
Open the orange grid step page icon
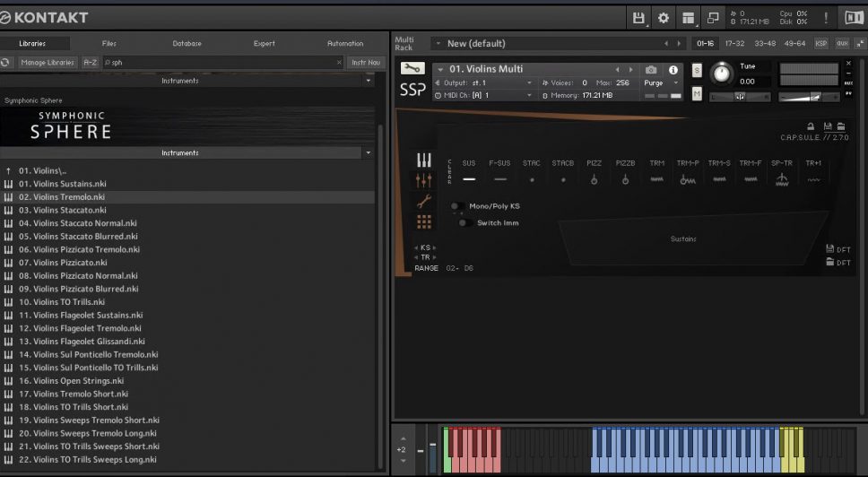pyautogui.click(x=424, y=221)
